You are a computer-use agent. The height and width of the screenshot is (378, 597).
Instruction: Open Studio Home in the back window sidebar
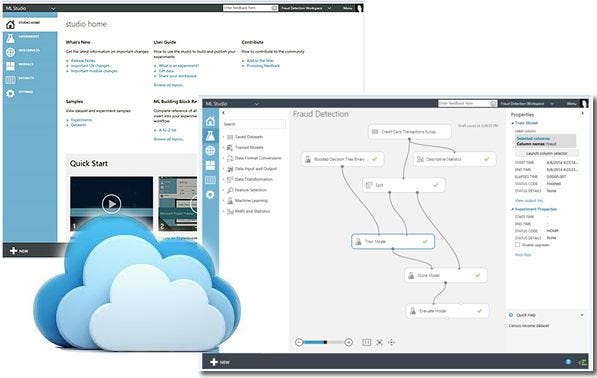coord(30,24)
